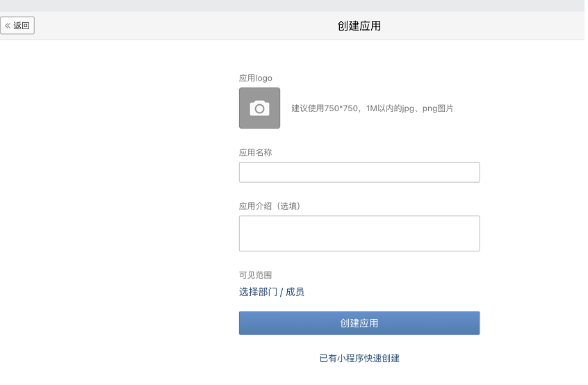Click the 可见范围 section label

point(255,275)
